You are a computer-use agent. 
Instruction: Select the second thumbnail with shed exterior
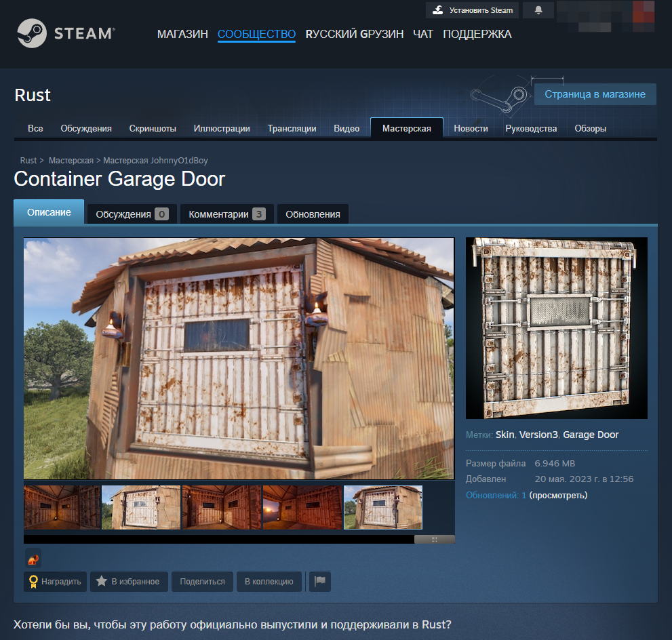(x=141, y=507)
